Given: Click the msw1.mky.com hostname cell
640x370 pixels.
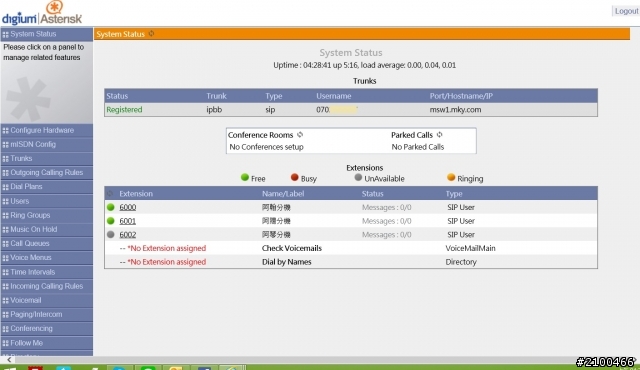Looking at the screenshot, I should [x=455, y=109].
